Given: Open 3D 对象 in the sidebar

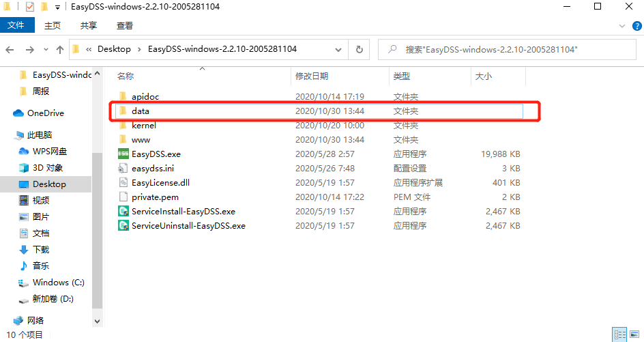Looking at the screenshot, I should tap(41, 168).
